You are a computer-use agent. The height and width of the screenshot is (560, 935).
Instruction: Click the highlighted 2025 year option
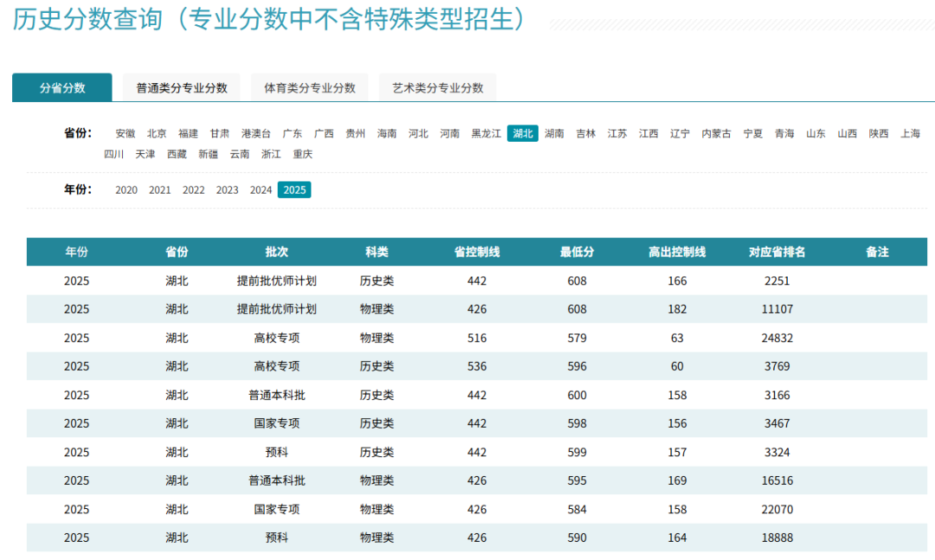(294, 190)
